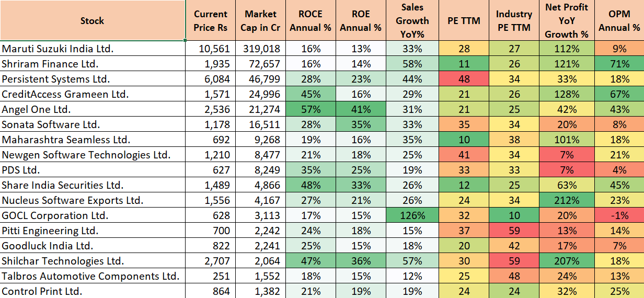Select Talbros Automotive price 251
Image resolution: width=644 pixels, height=298 pixels.
coord(211,277)
